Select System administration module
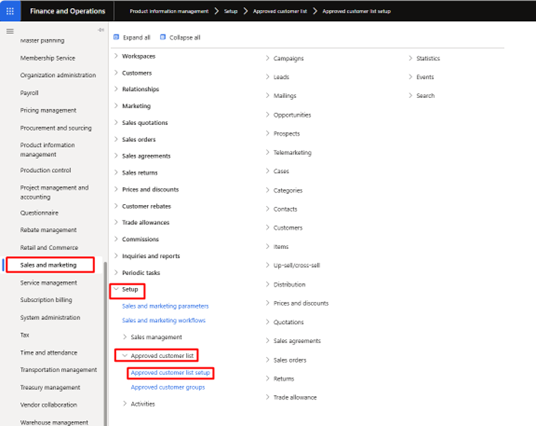The width and height of the screenshot is (536, 426). pyautogui.click(x=50, y=318)
